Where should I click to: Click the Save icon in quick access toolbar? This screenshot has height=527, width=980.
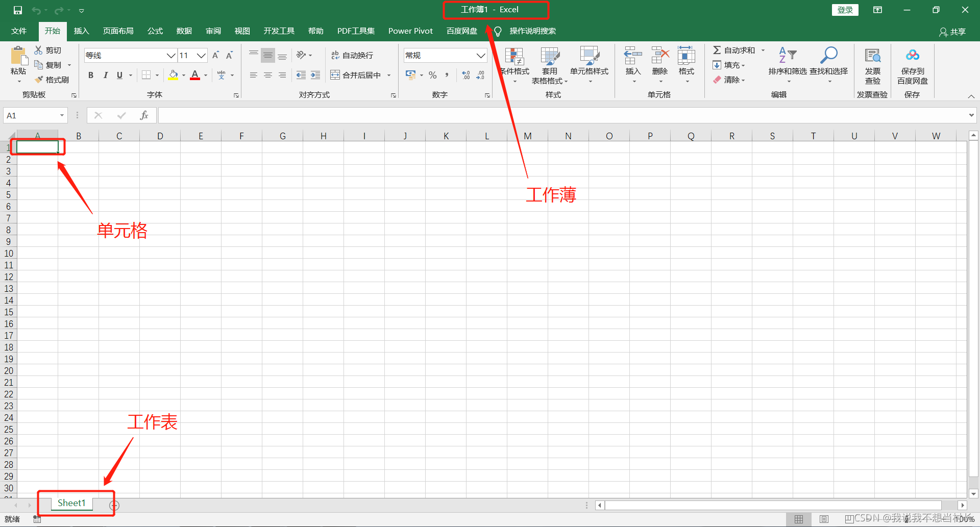18,10
